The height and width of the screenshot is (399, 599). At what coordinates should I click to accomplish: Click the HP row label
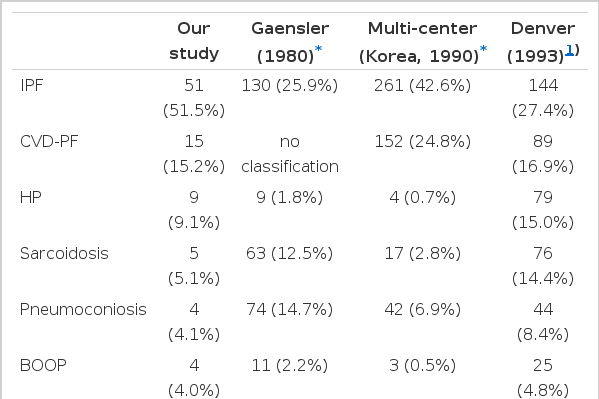(31, 197)
